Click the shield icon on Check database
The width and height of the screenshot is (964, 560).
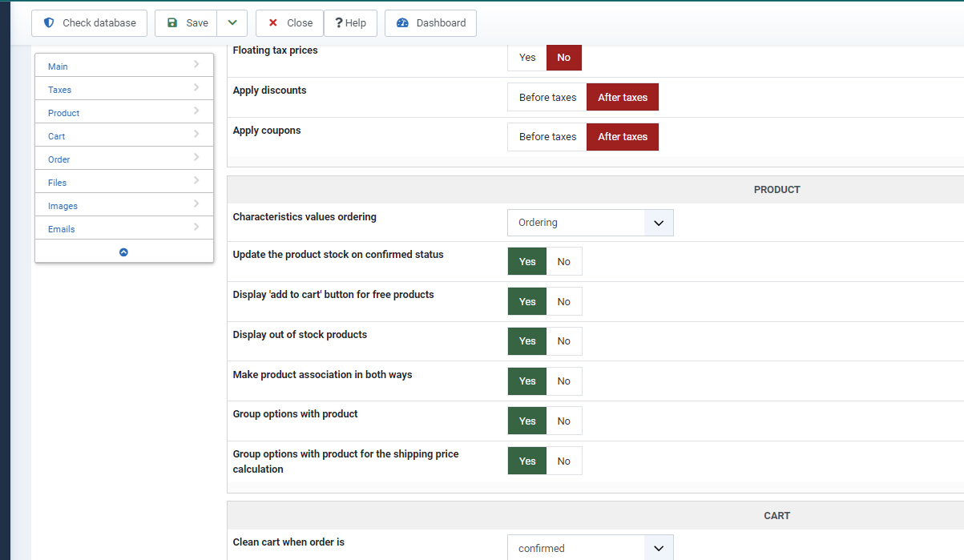49,23
